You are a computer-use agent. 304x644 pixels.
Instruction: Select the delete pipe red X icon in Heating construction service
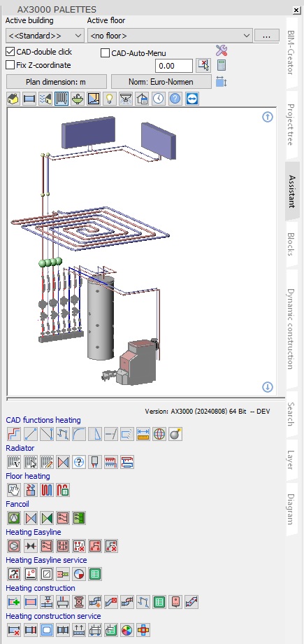point(13,629)
